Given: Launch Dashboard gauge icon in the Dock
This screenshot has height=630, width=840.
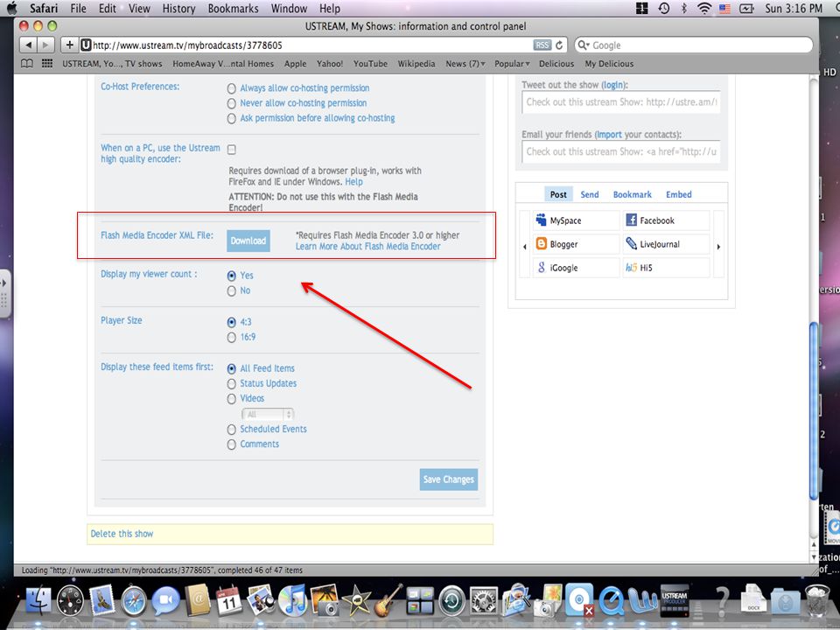Looking at the screenshot, I should point(70,600).
